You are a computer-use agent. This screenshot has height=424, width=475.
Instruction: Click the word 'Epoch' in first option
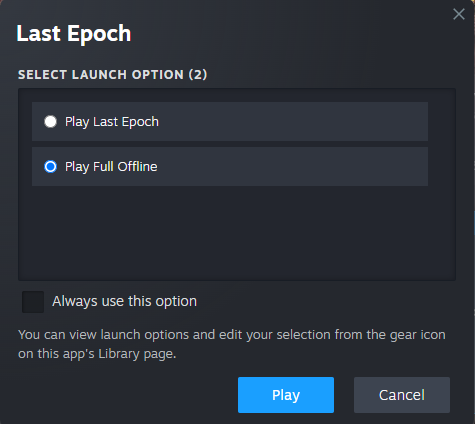140,122
